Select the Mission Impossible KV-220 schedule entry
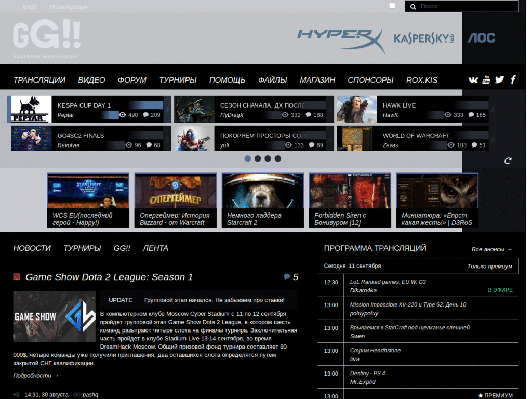 click(418, 309)
